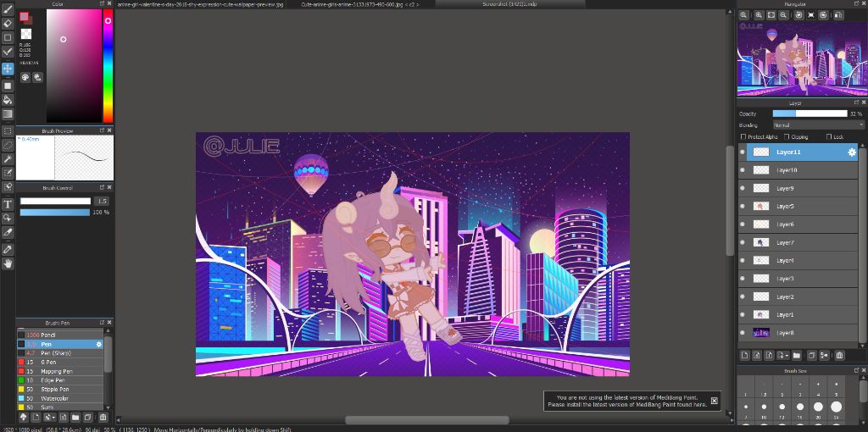Enable Clipping checkbox

(x=787, y=136)
